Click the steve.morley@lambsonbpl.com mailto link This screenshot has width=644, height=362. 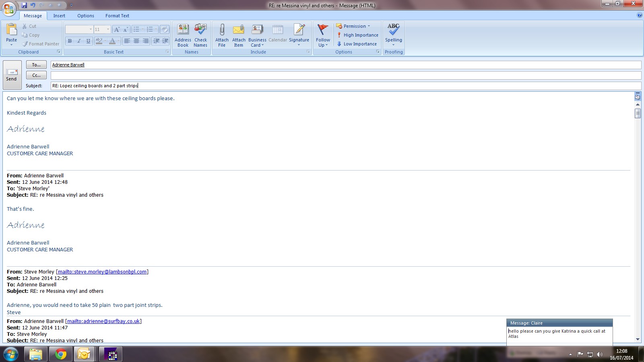(102, 272)
